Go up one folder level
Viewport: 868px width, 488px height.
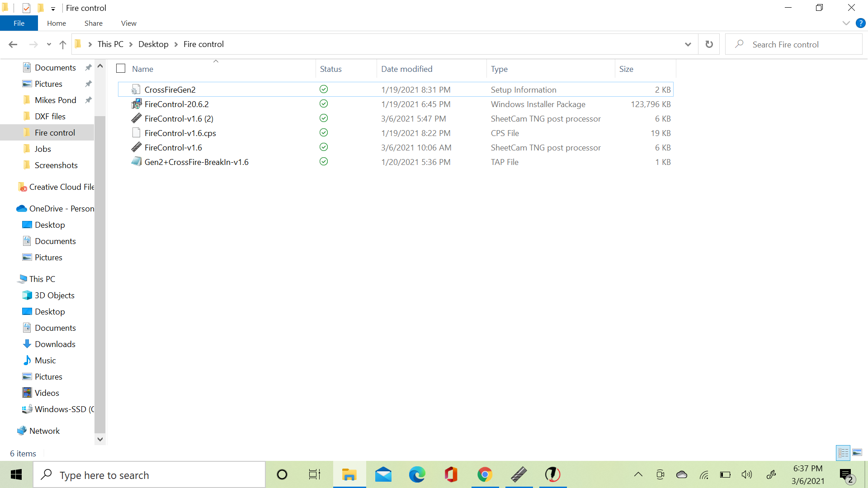pos(63,44)
